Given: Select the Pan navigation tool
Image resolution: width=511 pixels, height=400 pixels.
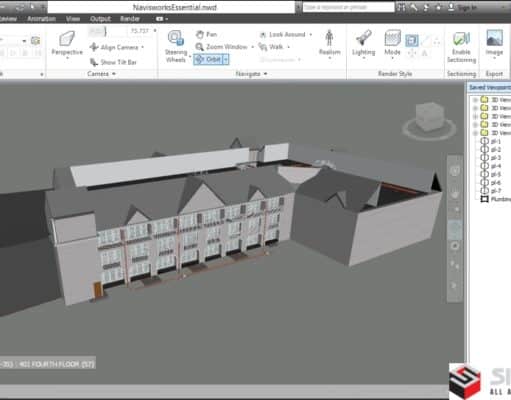Looking at the screenshot, I should tap(206, 34).
